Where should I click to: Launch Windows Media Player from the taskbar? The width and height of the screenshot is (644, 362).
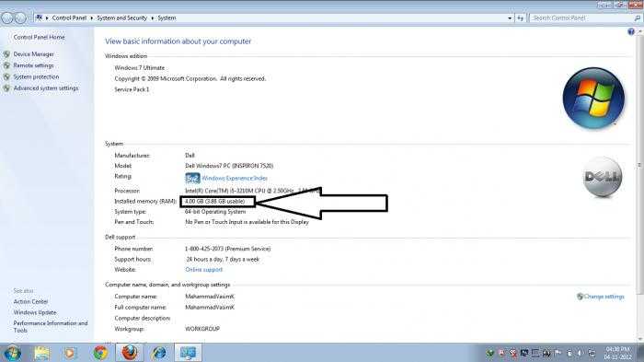coord(70,353)
